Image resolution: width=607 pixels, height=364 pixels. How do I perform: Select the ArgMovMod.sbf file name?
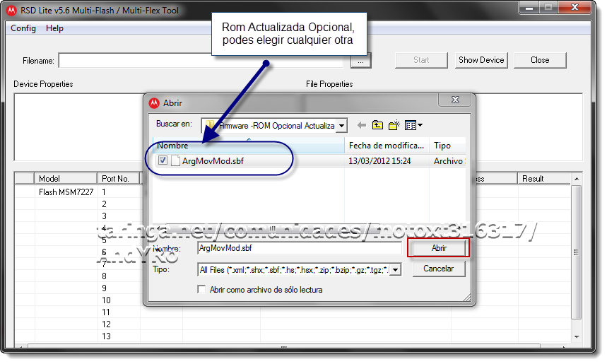pyautogui.click(x=213, y=160)
